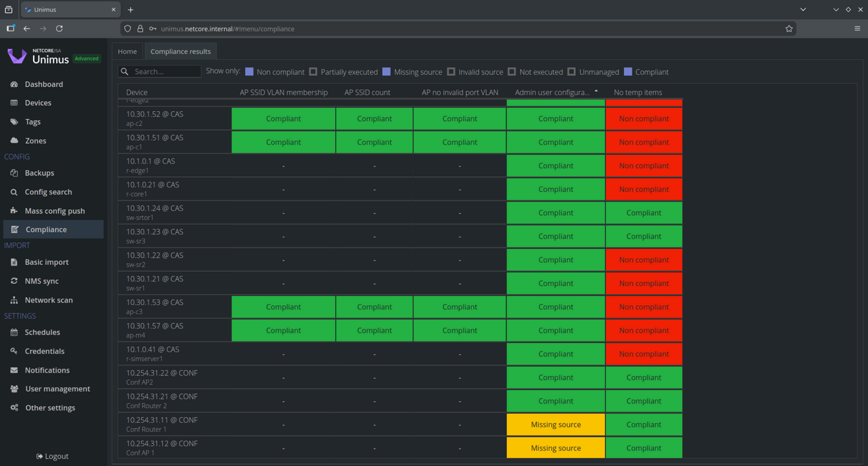The width and height of the screenshot is (868, 466).
Task: Open the Network scan icon
Action: point(14,300)
